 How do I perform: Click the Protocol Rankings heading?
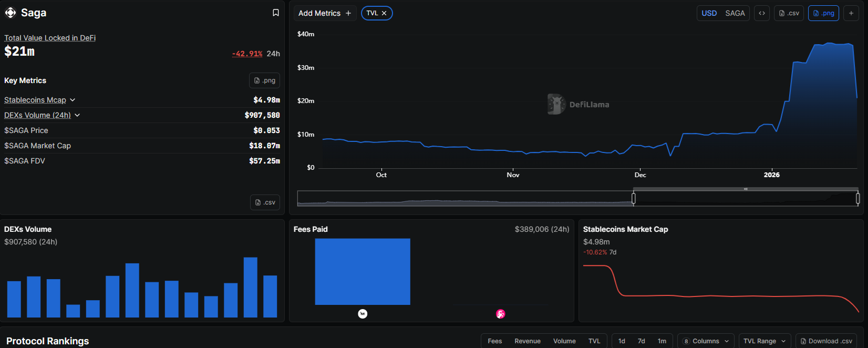pyautogui.click(x=47, y=341)
